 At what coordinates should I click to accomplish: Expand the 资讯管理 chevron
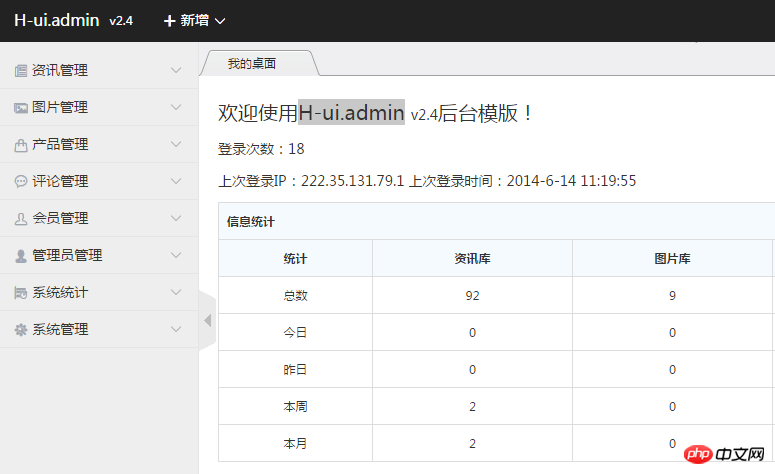coord(176,70)
